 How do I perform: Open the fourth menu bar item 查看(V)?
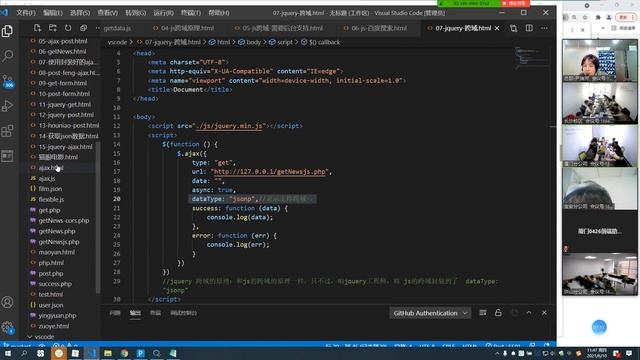[107, 13]
